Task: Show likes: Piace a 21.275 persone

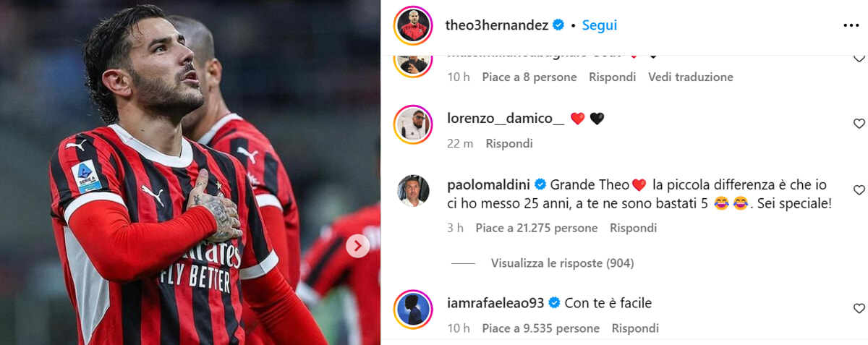Action: pos(537,228)
